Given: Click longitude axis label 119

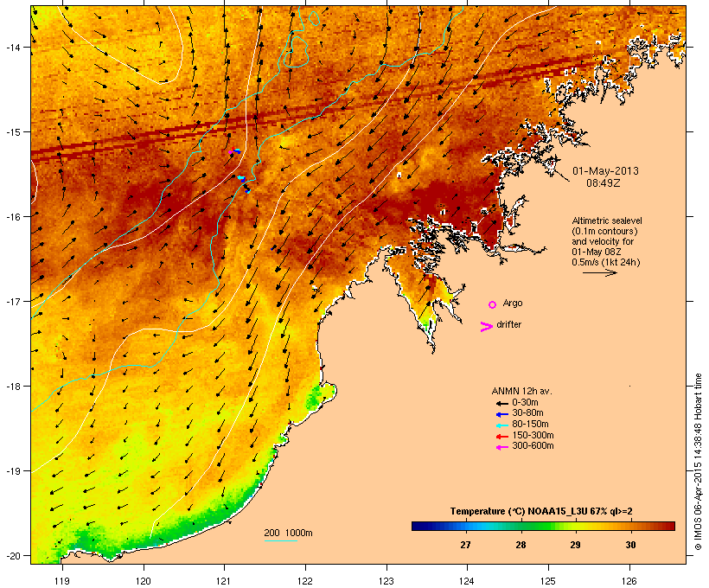Looking at the screenshot, I should [x=62, y=581].
